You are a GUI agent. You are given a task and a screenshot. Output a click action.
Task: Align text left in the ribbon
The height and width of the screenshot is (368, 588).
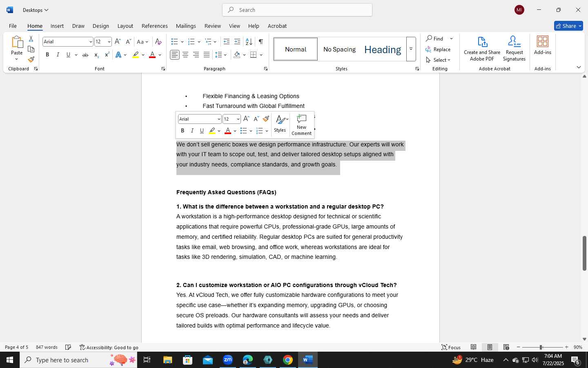coord(175,55)
